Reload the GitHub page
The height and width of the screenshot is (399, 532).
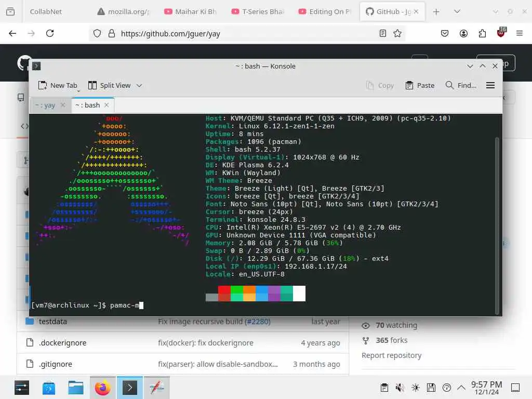click(50, 33)
